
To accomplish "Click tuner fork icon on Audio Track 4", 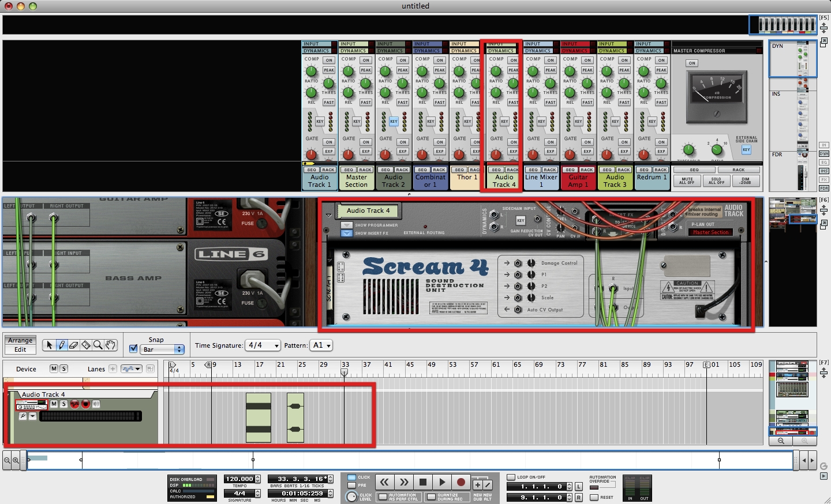I will 23,416.
